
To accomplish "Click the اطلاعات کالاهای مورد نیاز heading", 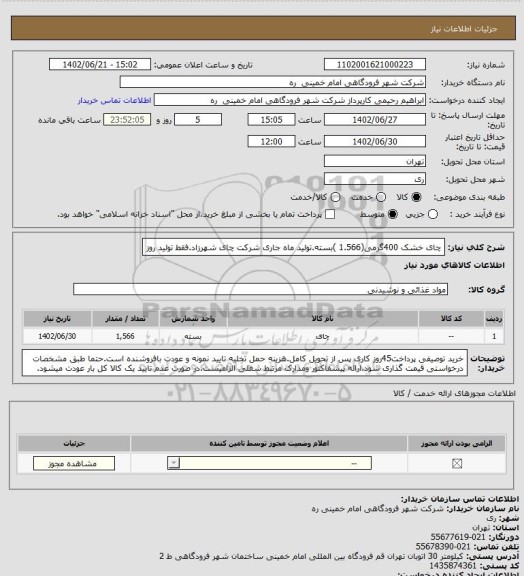I will click(x=454, y=266).
